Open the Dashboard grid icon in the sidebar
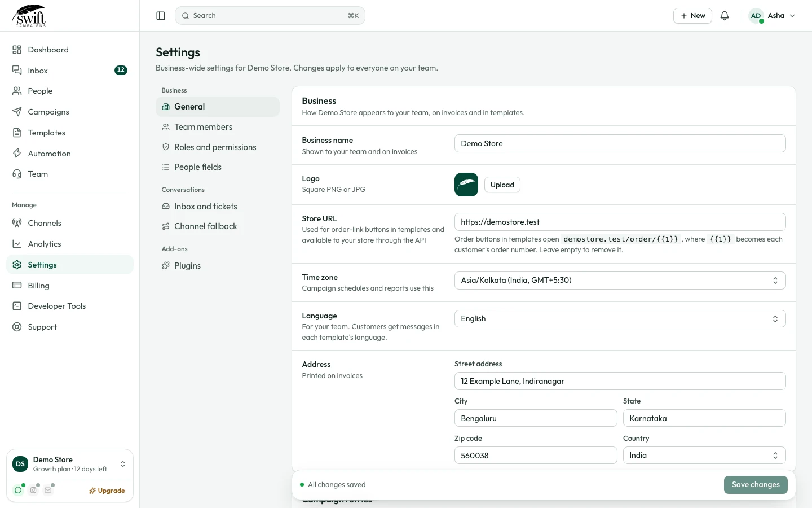 click(17, 50)
